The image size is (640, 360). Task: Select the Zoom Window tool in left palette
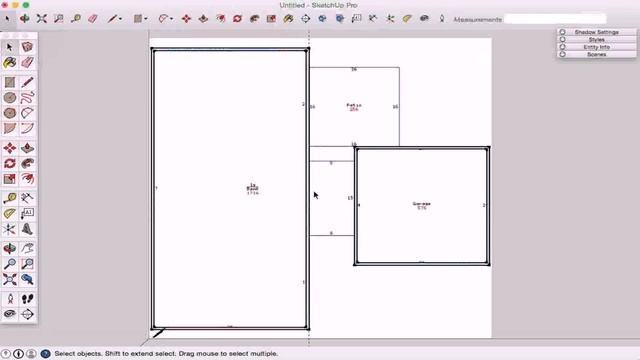(27, 264)
